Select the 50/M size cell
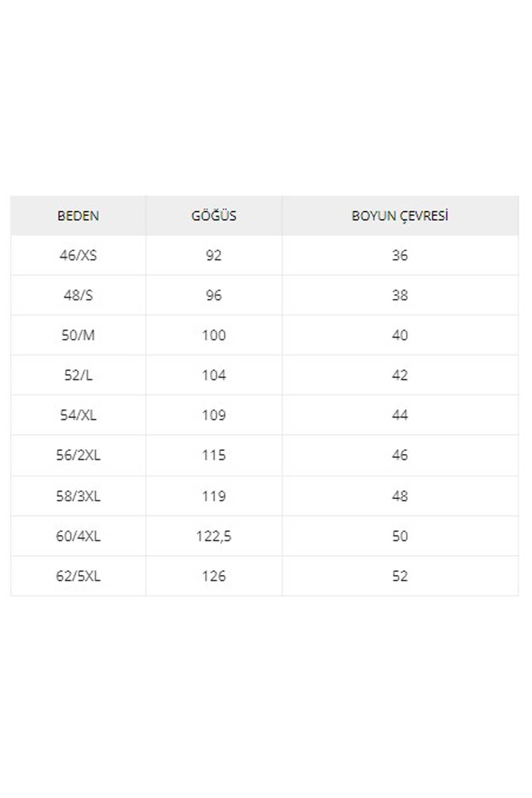Image resolution: width=532 pixels, height=798 pixels. pyautogui.click(x=78, y=335)
